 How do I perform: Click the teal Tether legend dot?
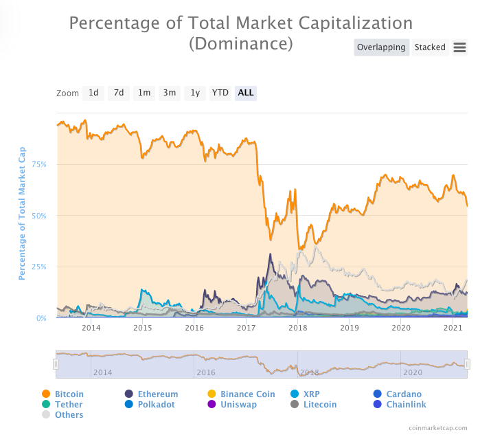[46, 405]
